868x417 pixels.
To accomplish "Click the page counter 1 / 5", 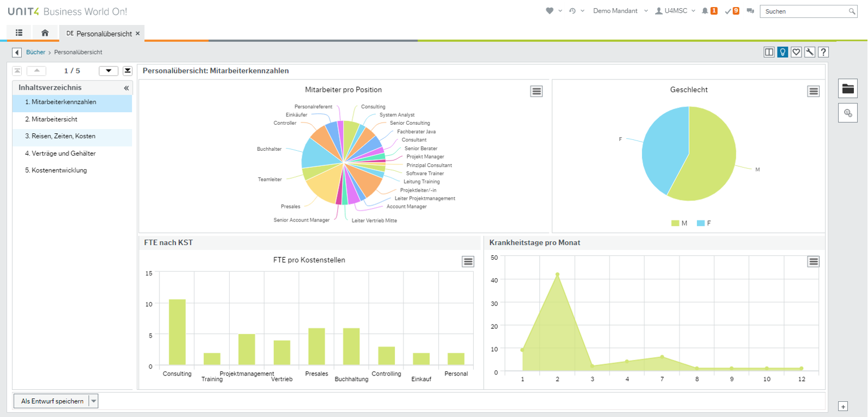I will (x=72, y=71).
